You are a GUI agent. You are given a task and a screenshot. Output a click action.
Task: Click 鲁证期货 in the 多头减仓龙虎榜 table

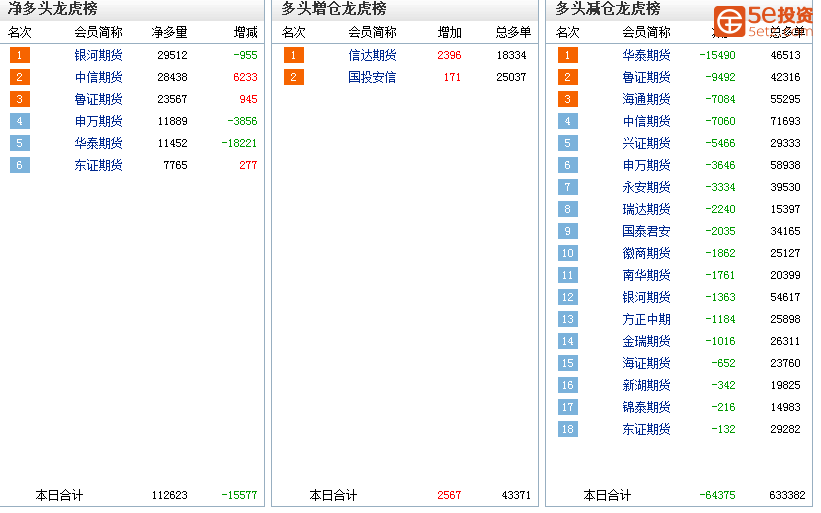point(646,77)
